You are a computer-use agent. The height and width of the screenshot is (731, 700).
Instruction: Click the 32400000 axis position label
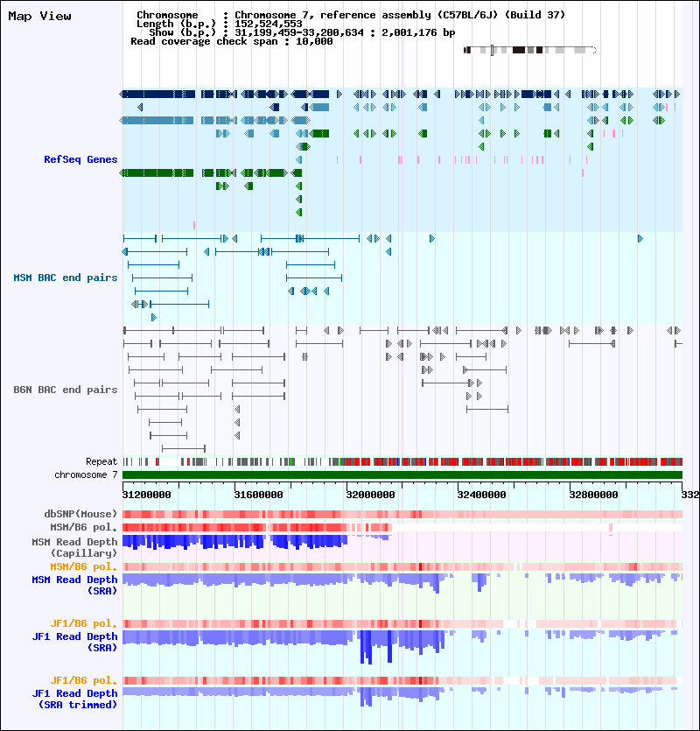481,495
